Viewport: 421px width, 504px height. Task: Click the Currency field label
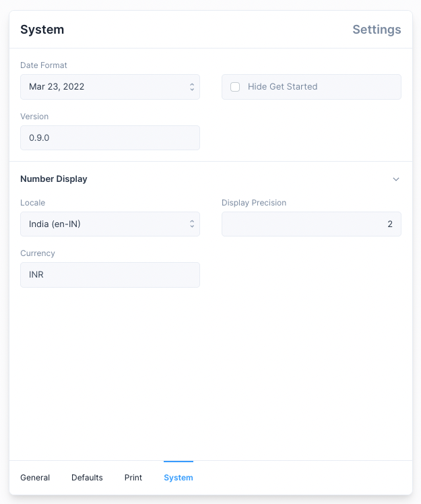click(x=38, y=253)
